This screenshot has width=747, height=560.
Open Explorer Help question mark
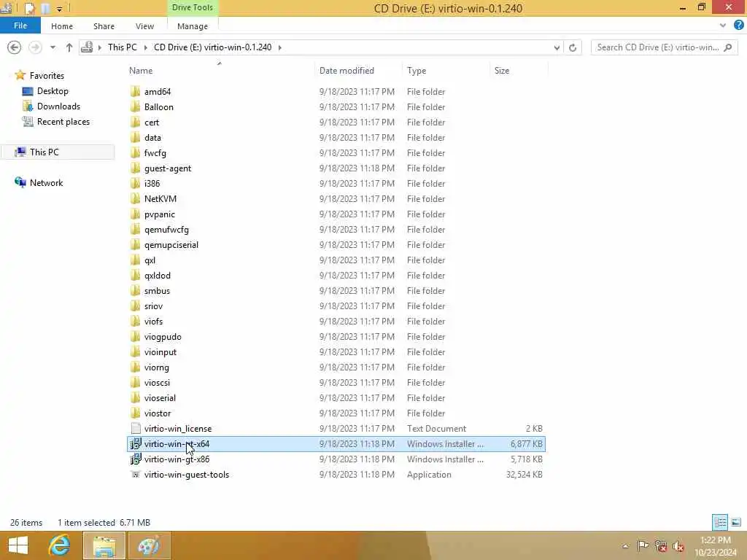738,26
